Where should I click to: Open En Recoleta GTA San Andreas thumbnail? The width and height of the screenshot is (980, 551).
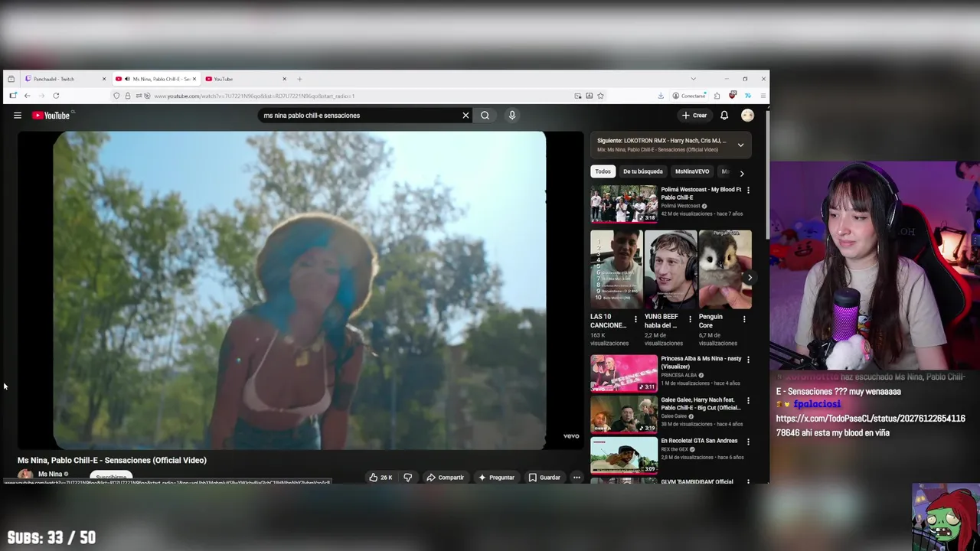tap(623, 455)
